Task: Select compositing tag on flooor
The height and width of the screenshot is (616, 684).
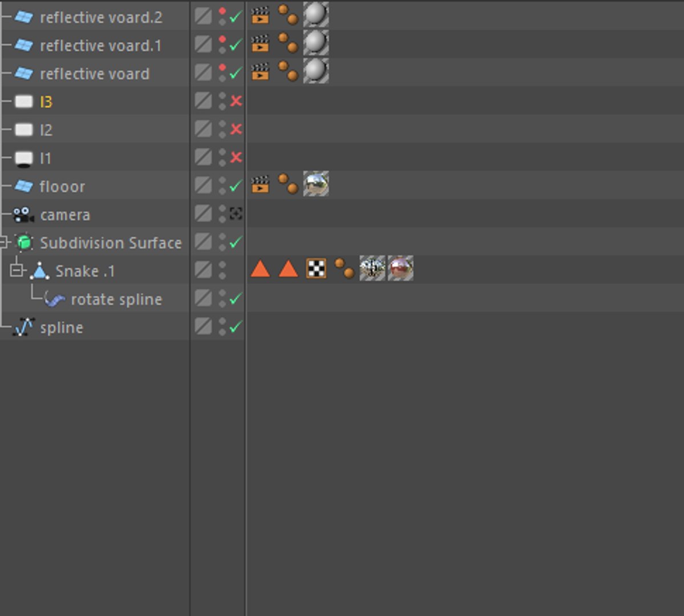Action: point(261,184)
